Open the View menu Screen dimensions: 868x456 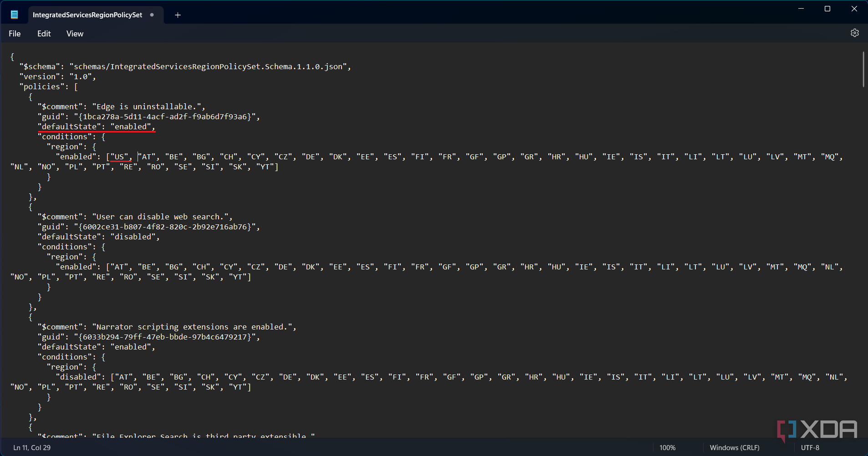tap(75, 34)
